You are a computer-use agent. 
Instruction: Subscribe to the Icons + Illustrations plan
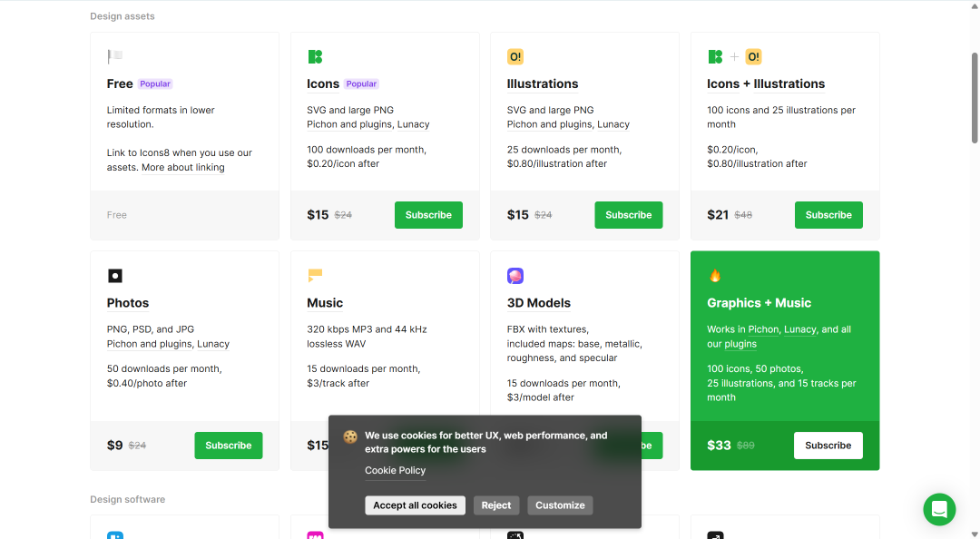(828, 215)
